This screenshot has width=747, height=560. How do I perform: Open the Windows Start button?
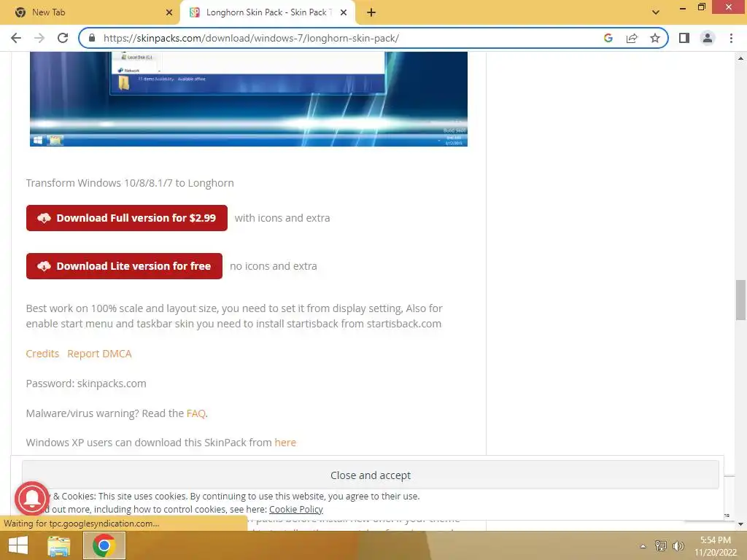click(x=18, y=545)
